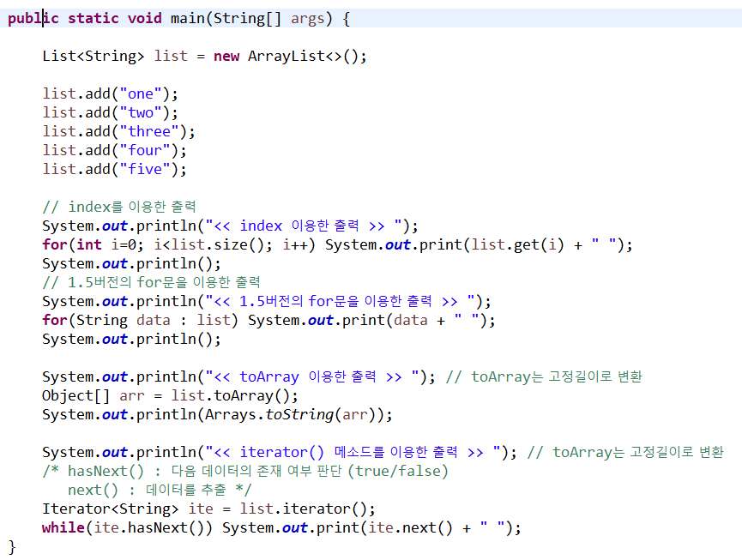Click the '// 1.5버전의 for문을 이용한 출력' comment
The height and width of the screenshot is (560, 742).
[x=152, y=282]
